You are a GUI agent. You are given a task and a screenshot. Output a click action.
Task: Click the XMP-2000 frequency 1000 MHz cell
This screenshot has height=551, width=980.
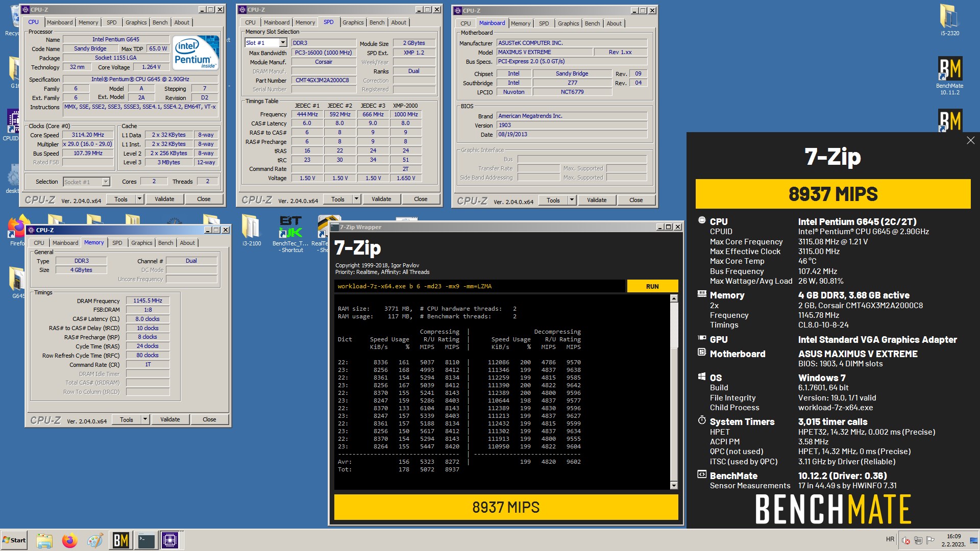point(406,115)
